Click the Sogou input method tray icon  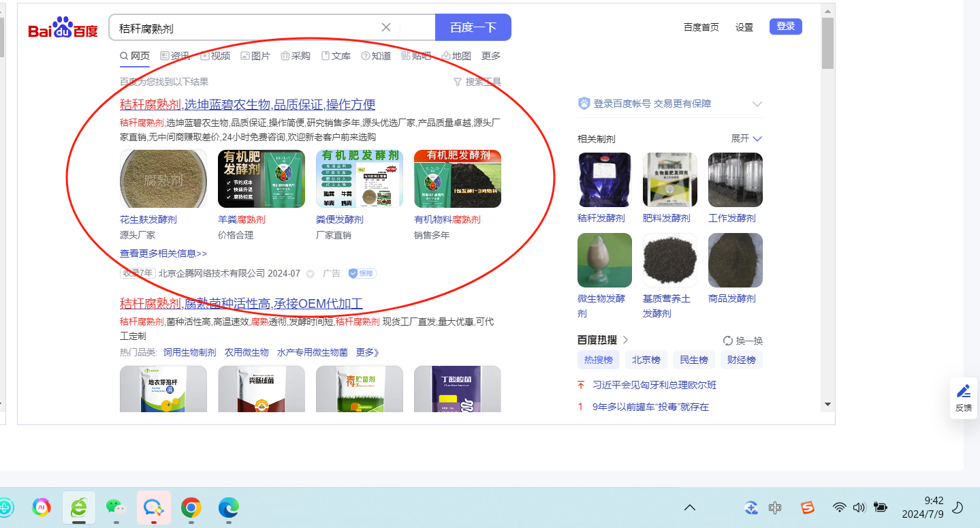click(808, 508)
